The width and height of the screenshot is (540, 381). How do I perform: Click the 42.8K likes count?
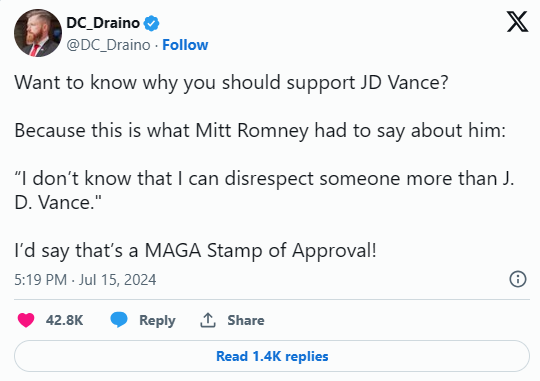64,320
